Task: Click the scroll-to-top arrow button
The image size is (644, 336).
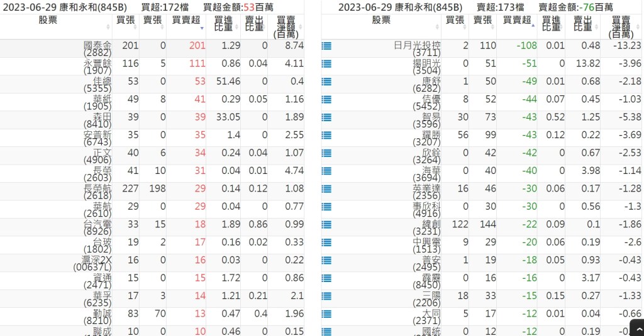Action: [635, 328]
